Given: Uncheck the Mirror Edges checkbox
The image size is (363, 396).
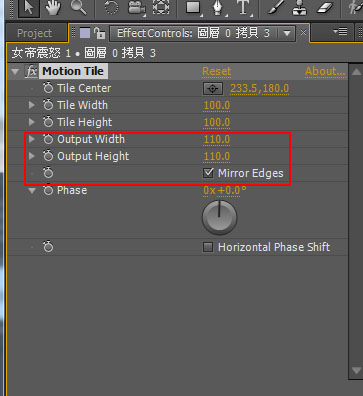Looking at the screenshot, I should pyautogui.click(x=208, y=173).
